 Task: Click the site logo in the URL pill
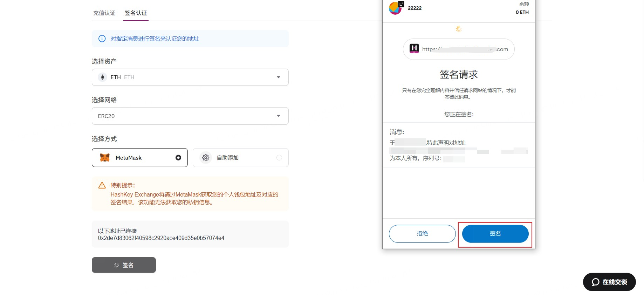[414, 49]
